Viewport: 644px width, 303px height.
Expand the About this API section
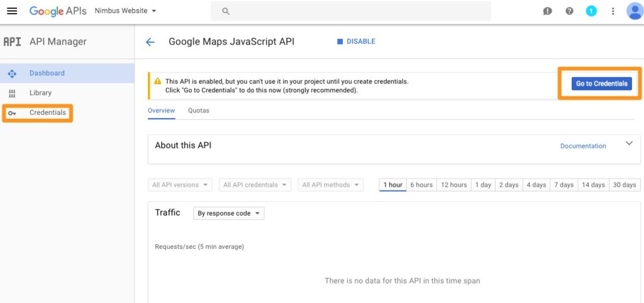pos(629,143)
